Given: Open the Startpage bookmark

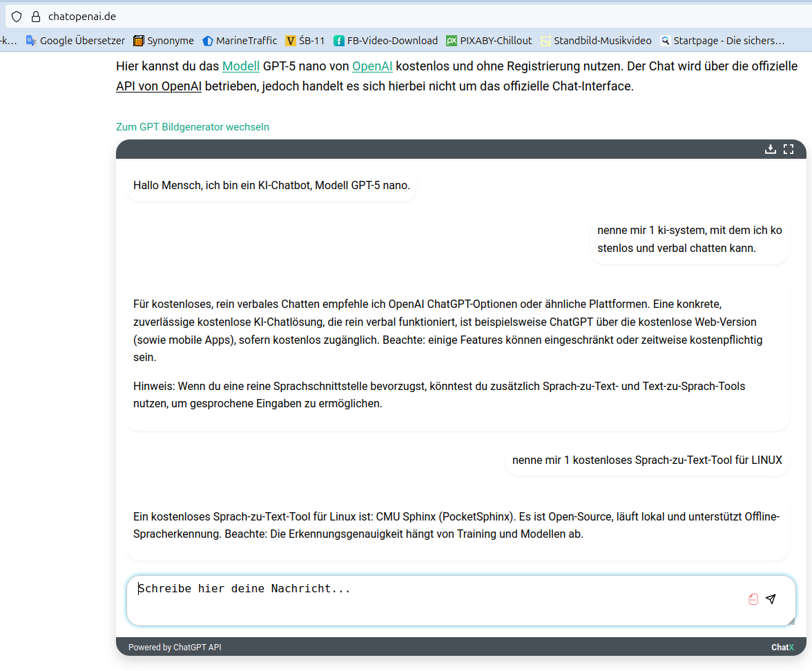Looking at the screenshot, I should [722, 41].
